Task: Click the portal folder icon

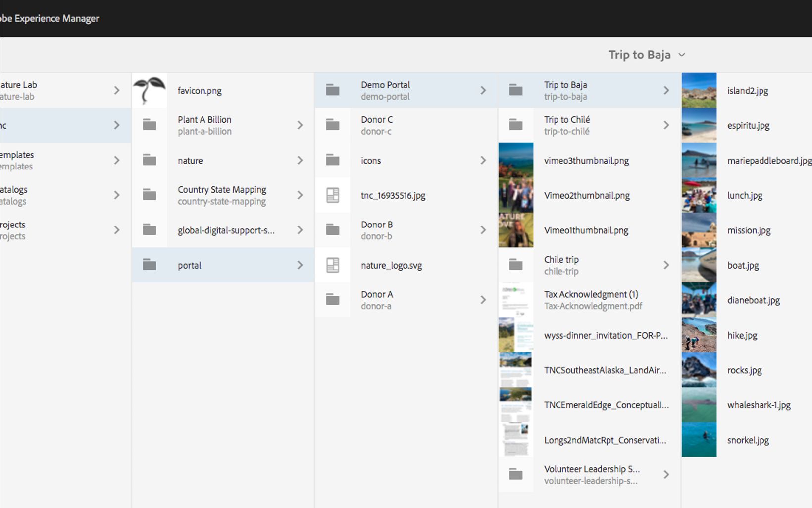Action: (x=150, y=265)
